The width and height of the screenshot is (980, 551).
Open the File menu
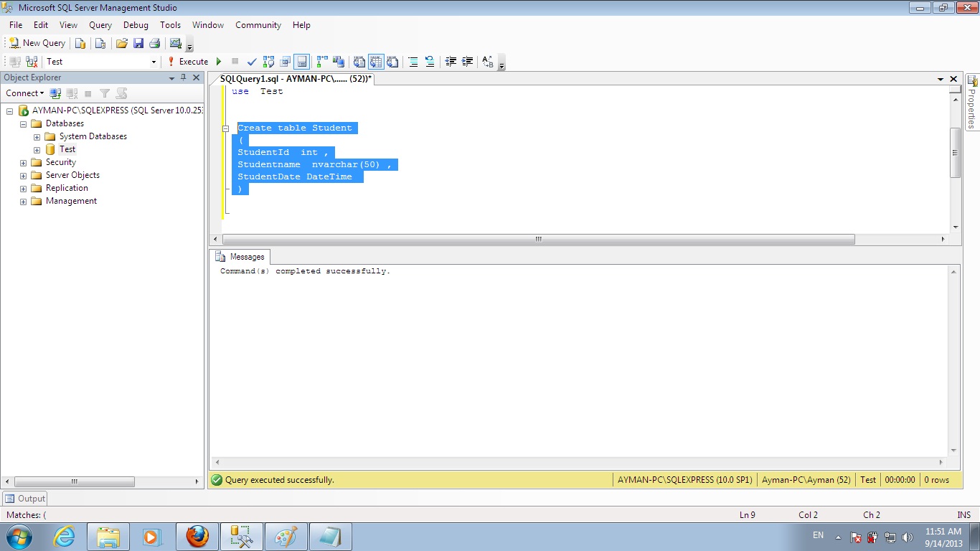[16, 25]
